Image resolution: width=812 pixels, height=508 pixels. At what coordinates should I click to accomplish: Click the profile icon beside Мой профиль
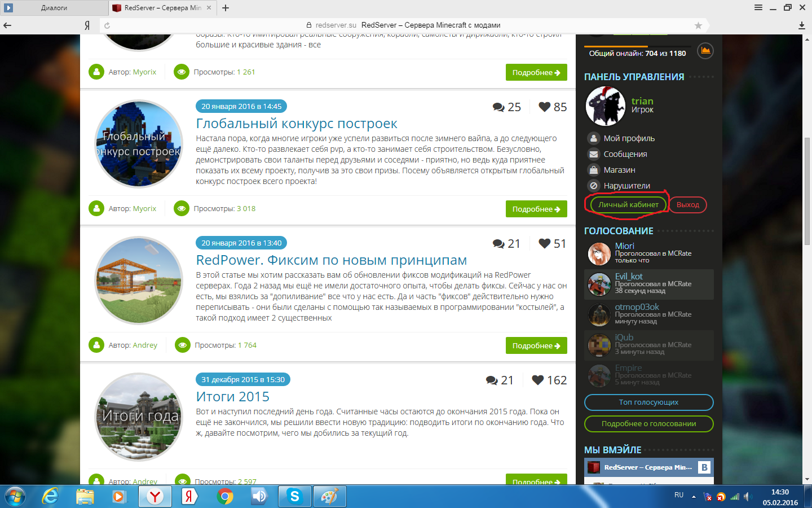tap(593, 138)
